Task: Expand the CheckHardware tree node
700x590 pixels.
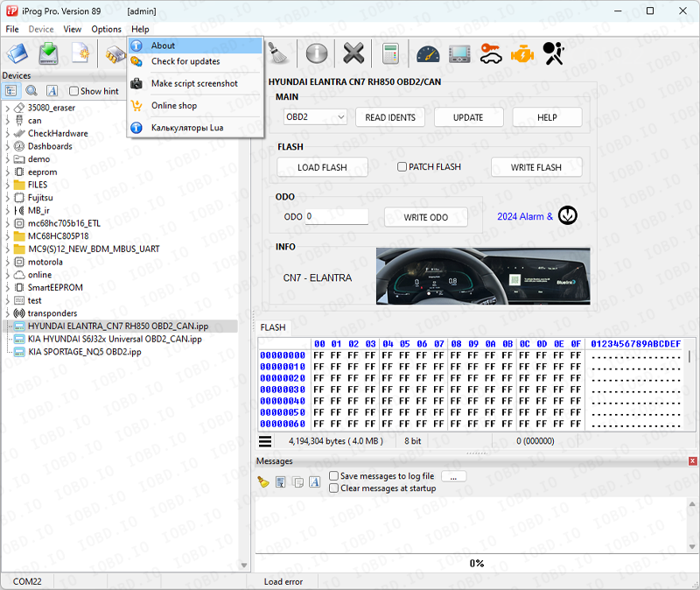Action: coord(8,133)
